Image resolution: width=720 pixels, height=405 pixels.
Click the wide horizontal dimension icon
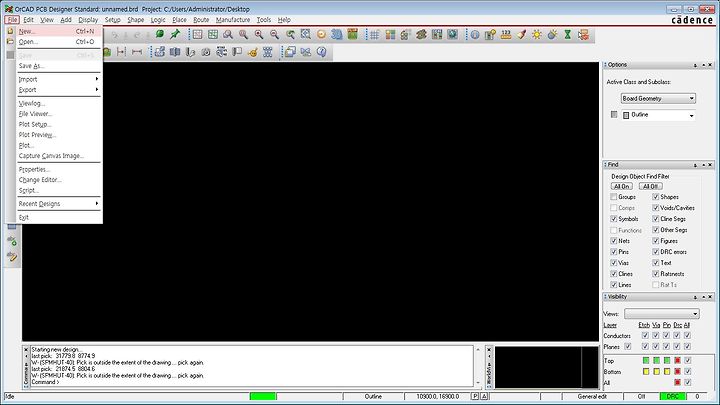(137, 52)
